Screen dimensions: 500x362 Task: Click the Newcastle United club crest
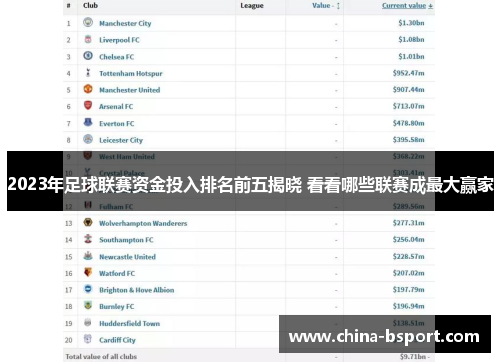(88, 256)
